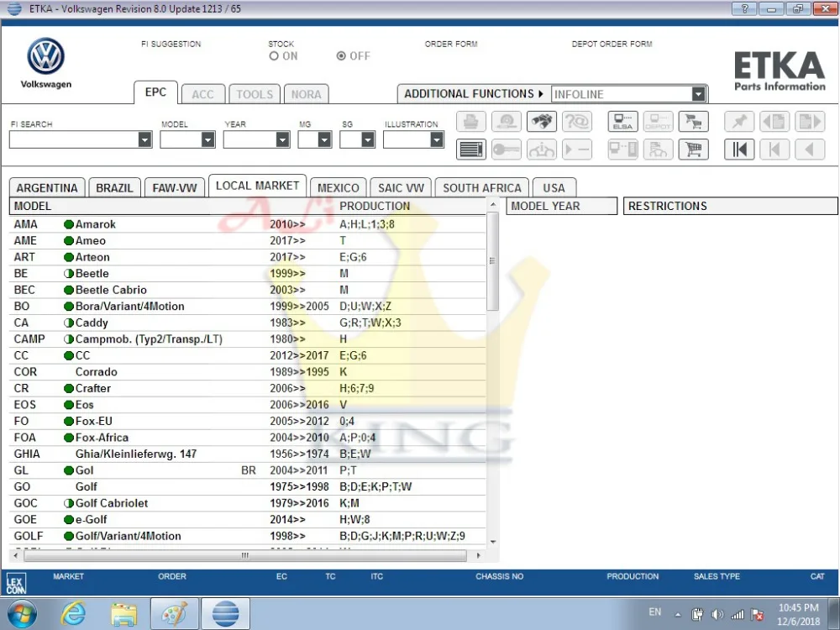Click the printer icon in the toolbar

pos(471,122)
